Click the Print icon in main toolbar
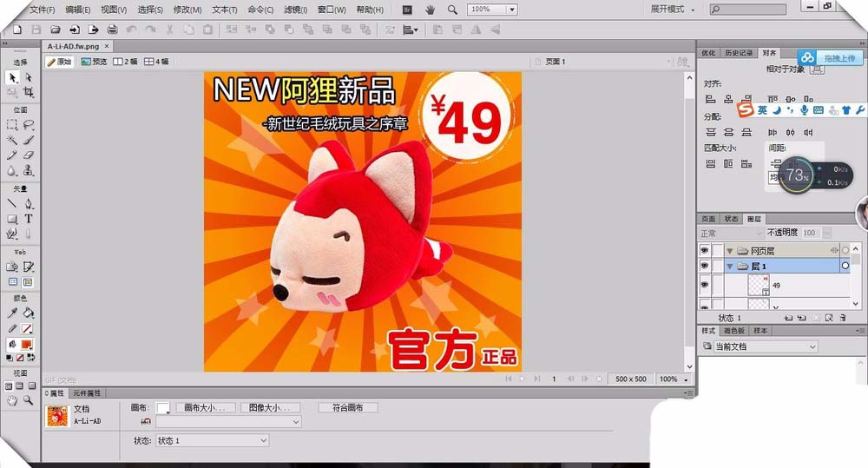The height and width of the screenshot is (468, 868). pyautogui.click(x=111, y=30)
